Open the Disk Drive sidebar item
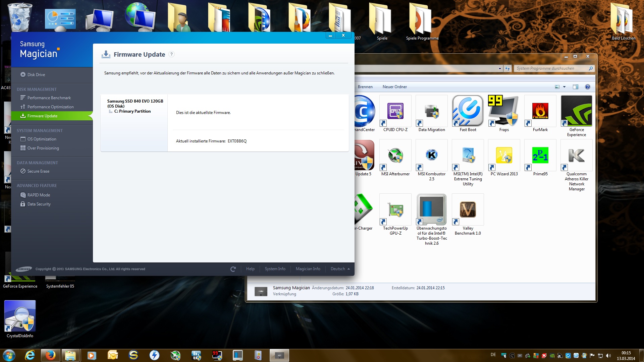This screenshot has width=644, height=362. click(36, 75)
